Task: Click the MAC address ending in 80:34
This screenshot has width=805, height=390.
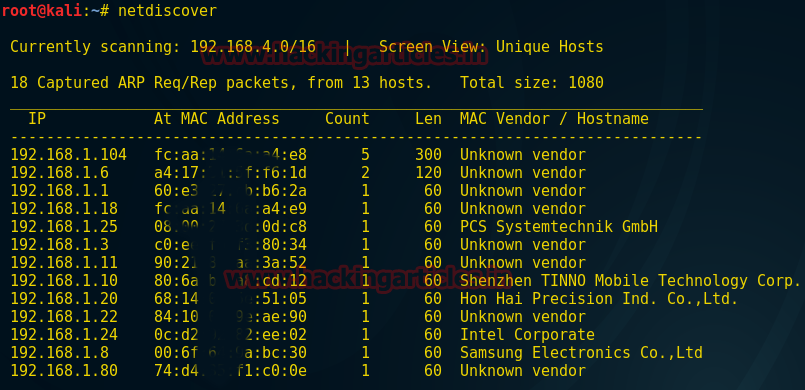Action: [x=231, y=245]
